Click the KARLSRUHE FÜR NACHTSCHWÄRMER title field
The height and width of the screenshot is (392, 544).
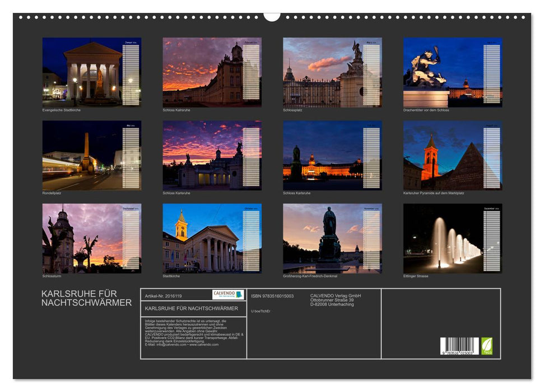tap(190, 309)
